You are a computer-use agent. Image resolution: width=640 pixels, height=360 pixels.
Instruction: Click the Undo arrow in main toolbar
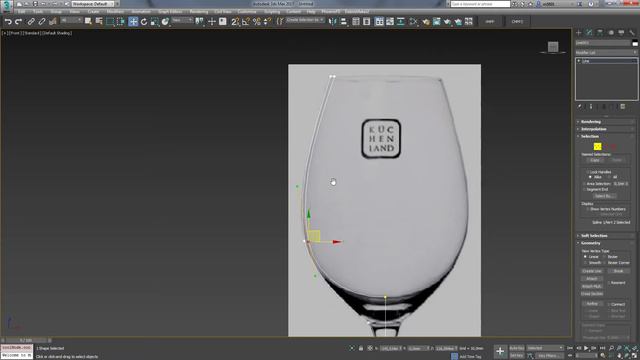click(x=8, y=22)
